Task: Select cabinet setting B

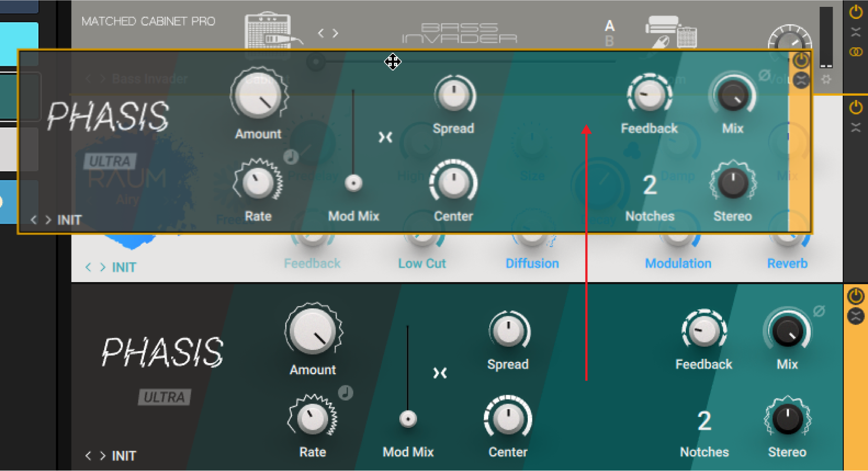Action: [609, 41]
